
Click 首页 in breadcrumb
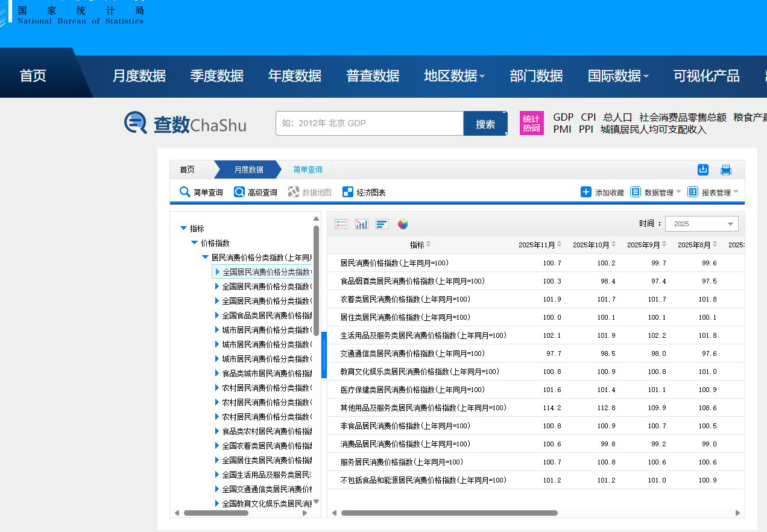click(188, 170)
